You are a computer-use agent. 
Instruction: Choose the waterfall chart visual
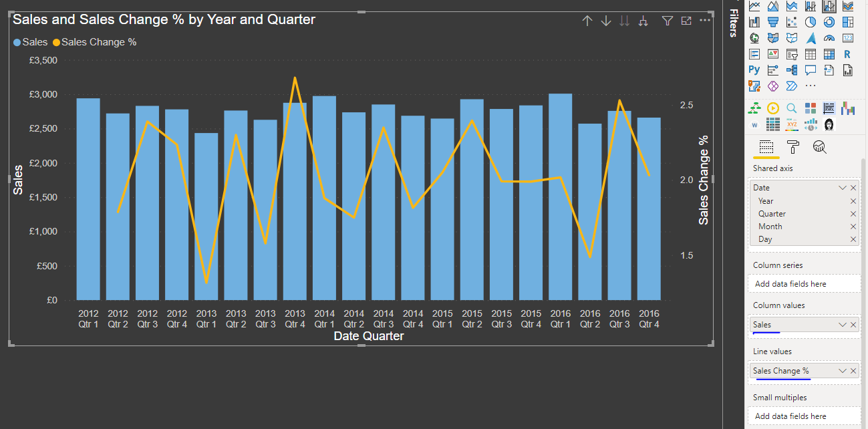click(x=754, y=22)
